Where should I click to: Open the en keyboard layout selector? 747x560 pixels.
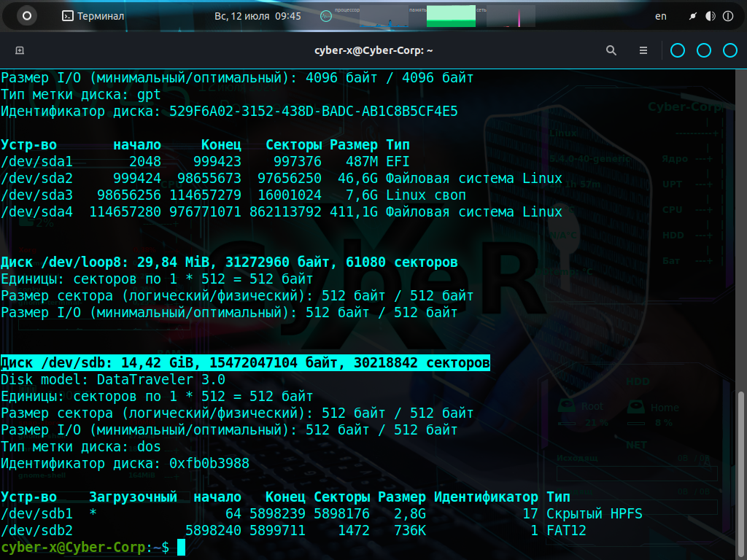660,16
